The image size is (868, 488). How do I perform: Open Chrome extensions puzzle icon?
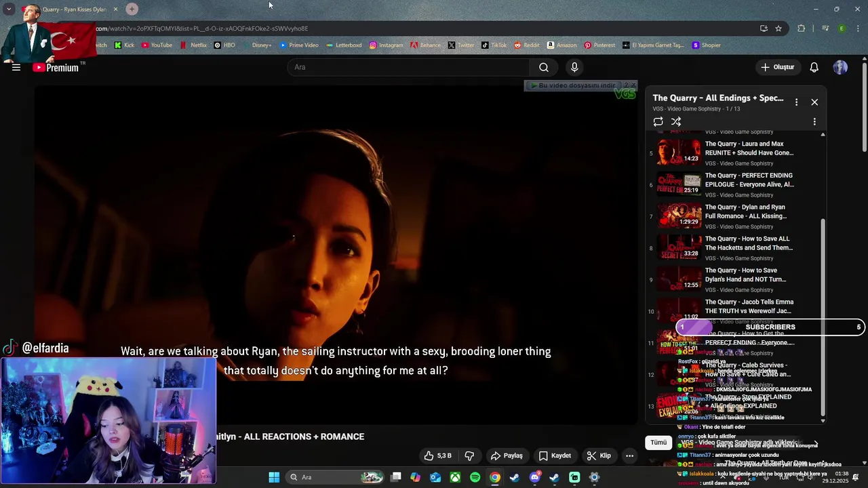tap(802, 28)
